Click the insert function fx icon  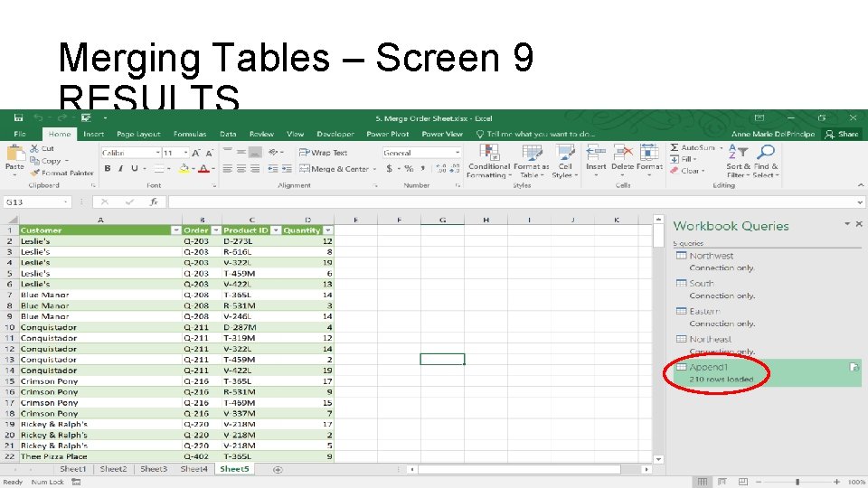pos(154,202)
